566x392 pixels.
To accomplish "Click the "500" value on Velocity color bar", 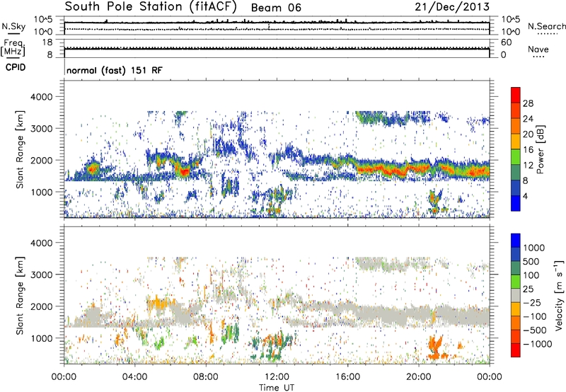I will (531, 261).
